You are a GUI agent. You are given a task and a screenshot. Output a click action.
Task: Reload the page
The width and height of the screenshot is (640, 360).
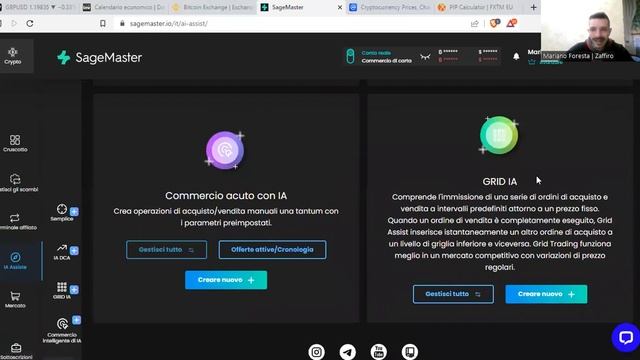pyautogui.click(x=30, y=24)
